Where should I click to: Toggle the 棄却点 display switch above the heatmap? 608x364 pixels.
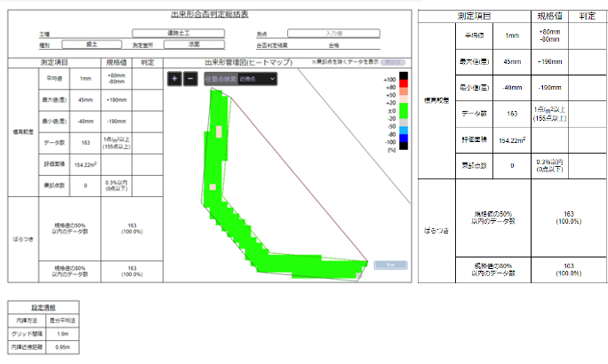pyautogui.click(x=393, y=62)
